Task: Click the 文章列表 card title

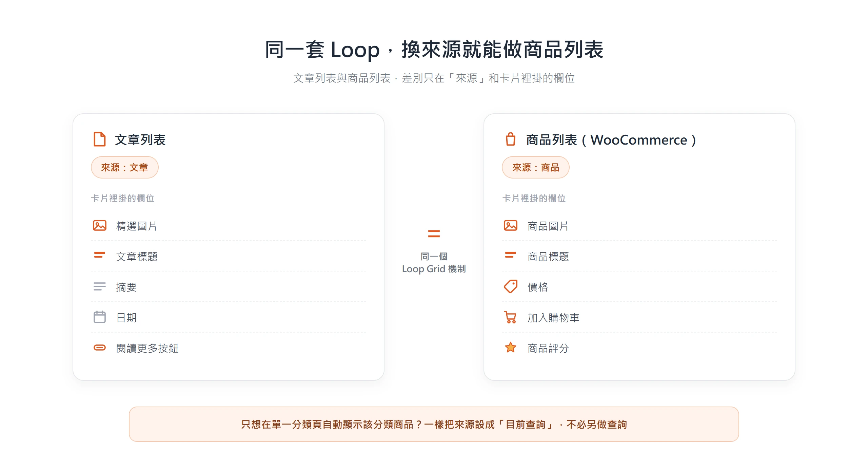Action: point(140,139)
